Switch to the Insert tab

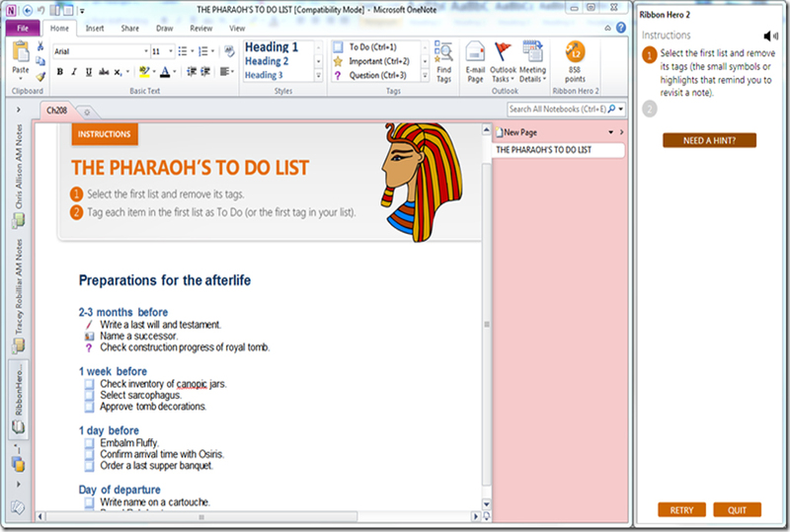coord(95,29)
